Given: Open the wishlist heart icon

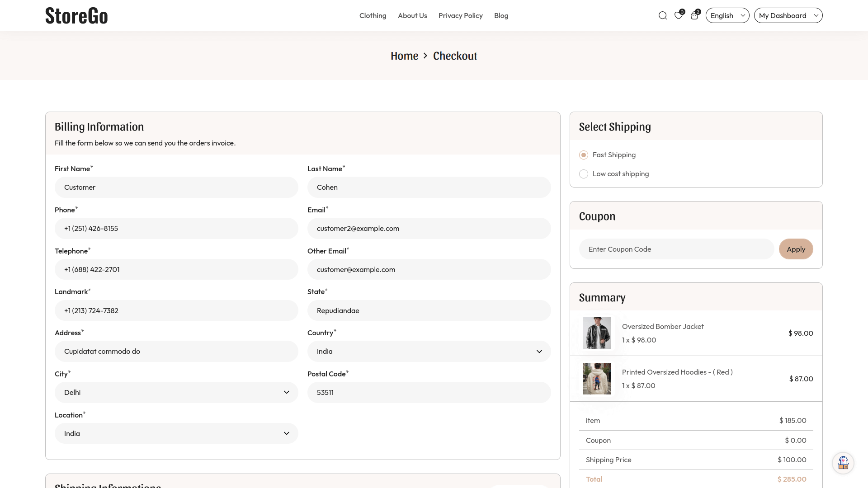Looking at the screenshot, I should [678, 16].
